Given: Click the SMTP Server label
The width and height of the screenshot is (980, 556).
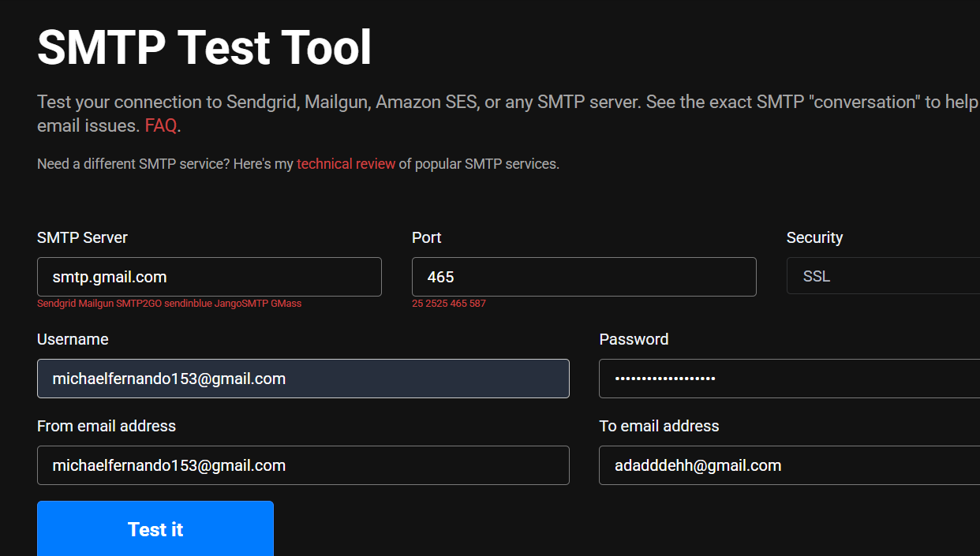Looking at the screenshot, I should (82, 237).
